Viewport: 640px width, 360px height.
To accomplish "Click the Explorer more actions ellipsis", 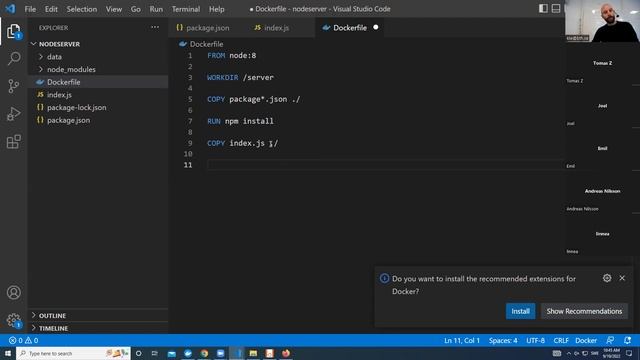I will point(155,27).
